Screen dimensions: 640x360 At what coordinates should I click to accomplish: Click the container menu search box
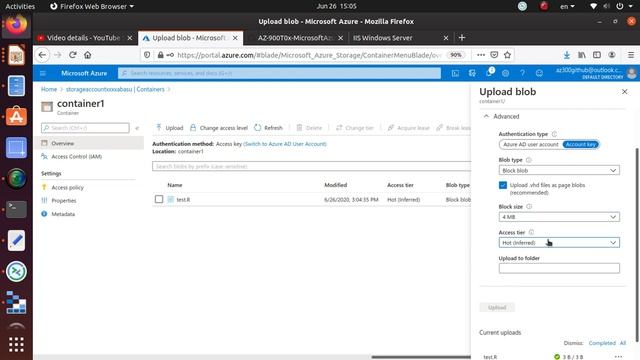pos(85,128)
